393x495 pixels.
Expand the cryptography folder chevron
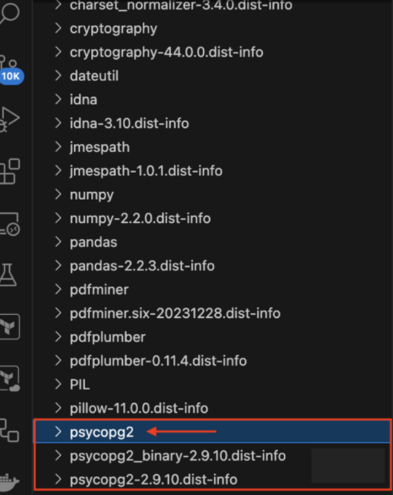[x=58, y=28]
